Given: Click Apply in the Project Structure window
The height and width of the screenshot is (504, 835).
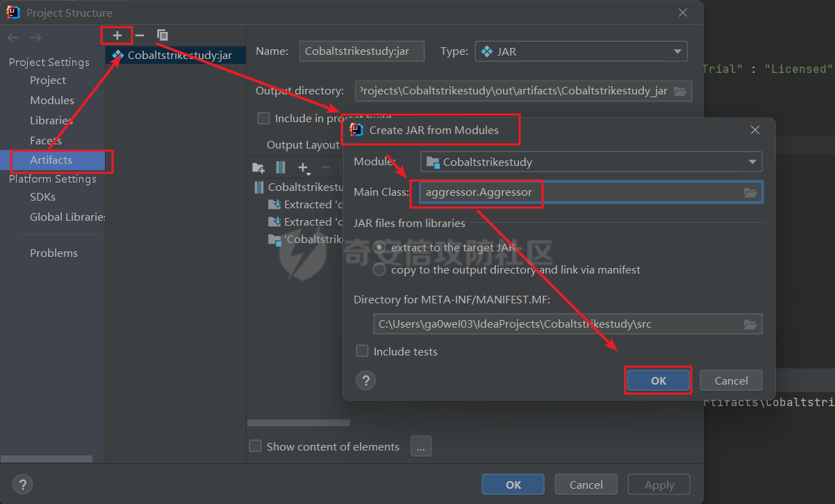Looking at the screenshot, I should tap(659, 485).
